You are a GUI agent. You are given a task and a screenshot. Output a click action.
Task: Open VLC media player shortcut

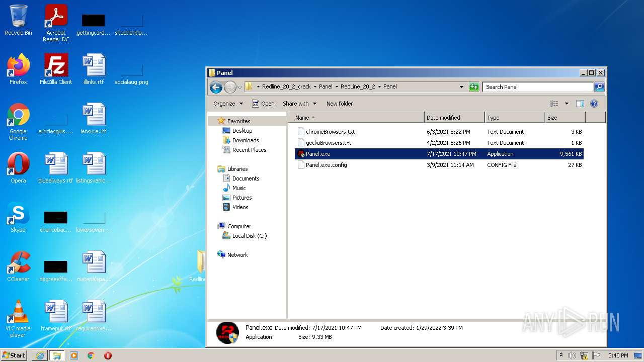click(18, 318)
